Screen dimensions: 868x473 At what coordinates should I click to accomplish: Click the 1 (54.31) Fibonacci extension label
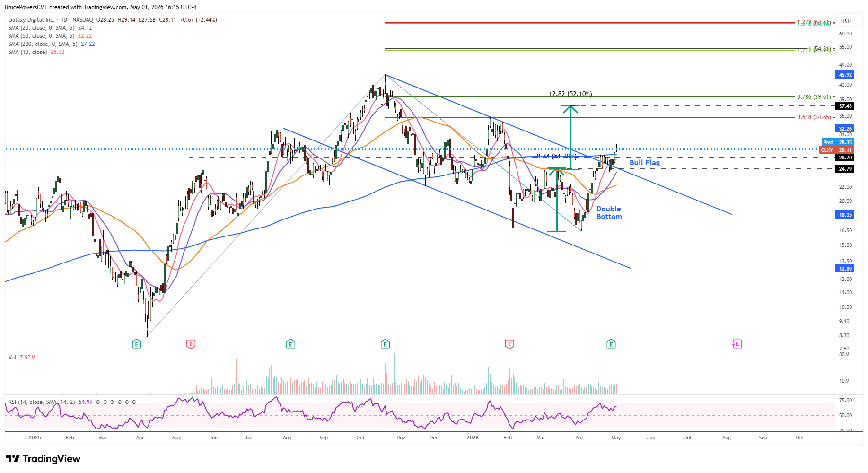pos(819,48)
